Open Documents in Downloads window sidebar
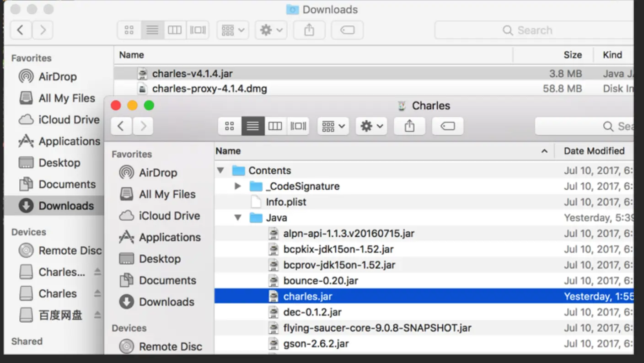Viewport: 644px width, 363px height. tap(57, 184)
